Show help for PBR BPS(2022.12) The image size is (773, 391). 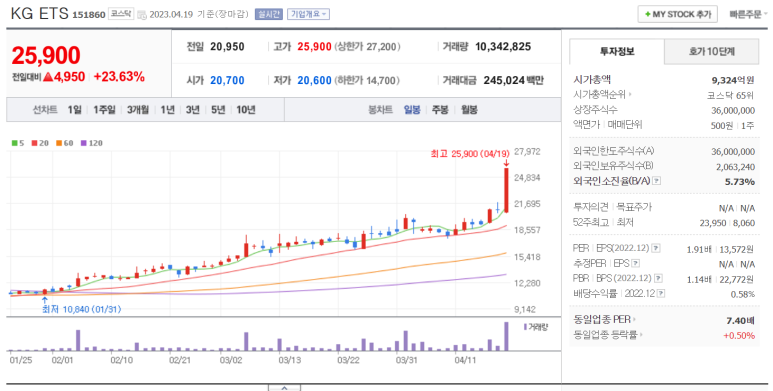click(x=658, y=279)
